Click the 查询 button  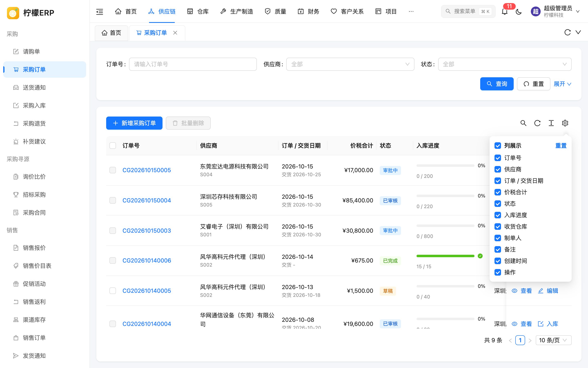tap(497, 84)
